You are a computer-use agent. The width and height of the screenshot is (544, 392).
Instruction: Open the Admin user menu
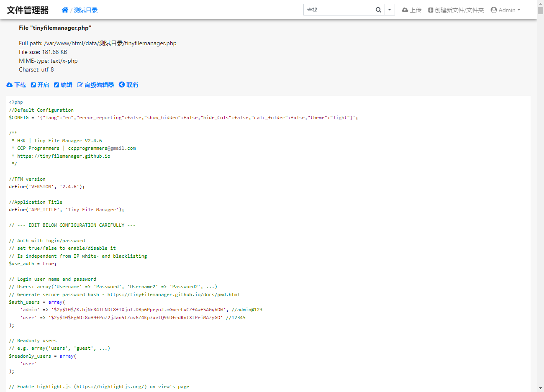click(506, 10)
